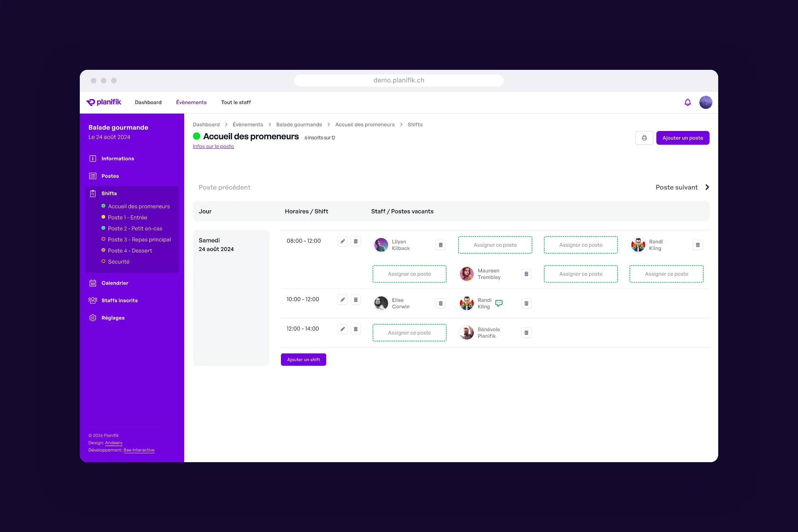Click Évènements breadcrumb link
Image resolution: width=798 pixels, height=532 pixels.
coord(248,124)
